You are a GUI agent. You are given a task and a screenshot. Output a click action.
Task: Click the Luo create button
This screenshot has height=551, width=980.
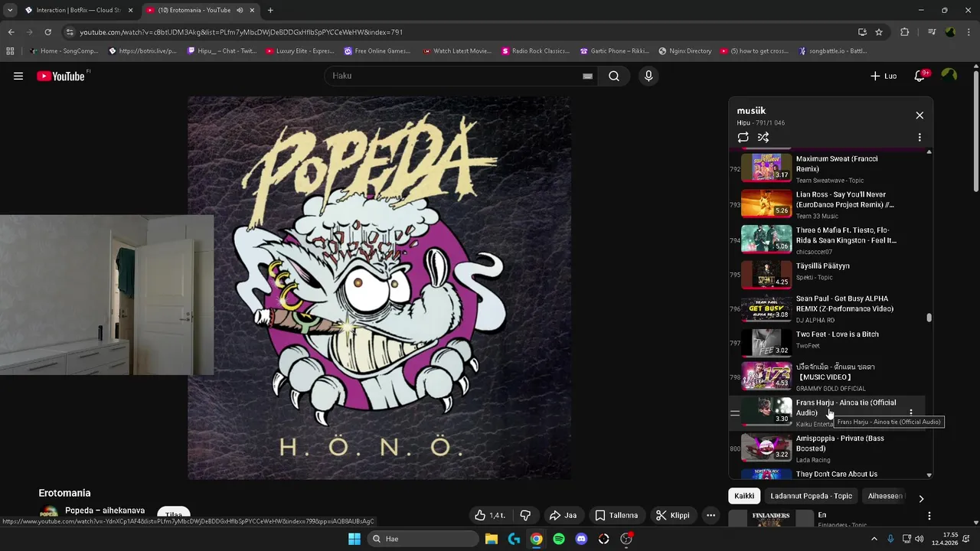(x=884, y=76)
